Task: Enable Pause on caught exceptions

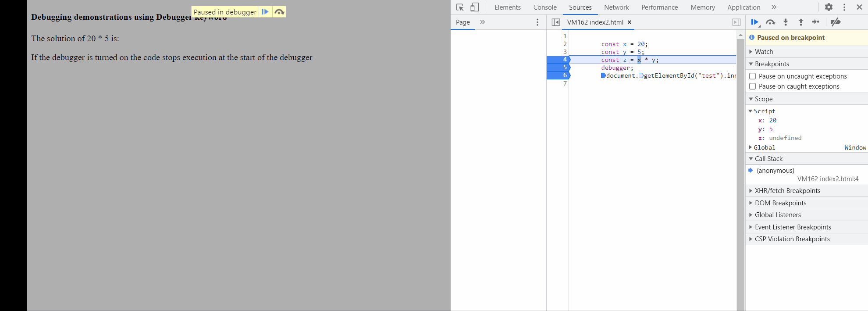Action: click(x=753, y=86)
